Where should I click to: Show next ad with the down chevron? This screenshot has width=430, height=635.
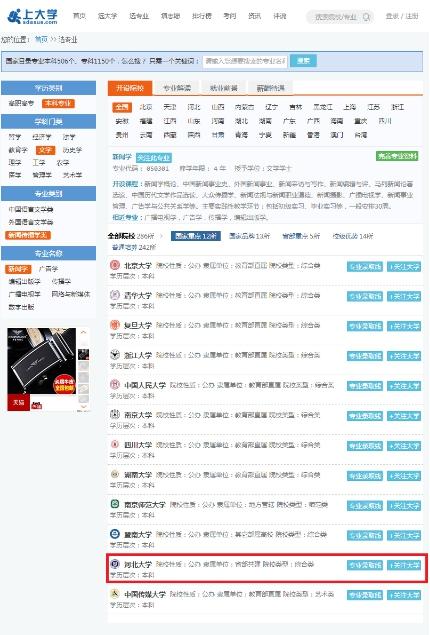(x=83, y=406)
